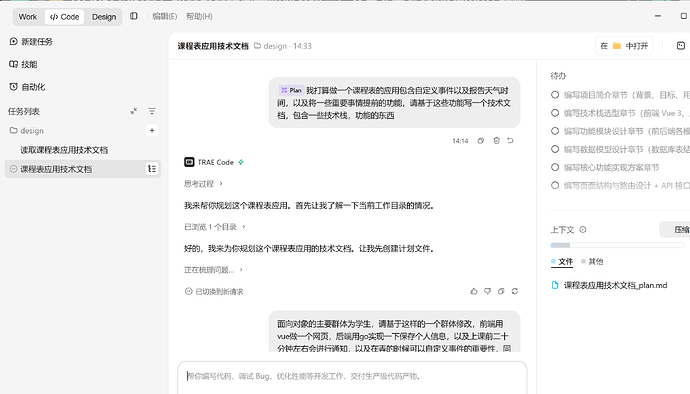The image size is (690, 394).
Task: Expand the 思考过程 section
Action: point(203,184)
